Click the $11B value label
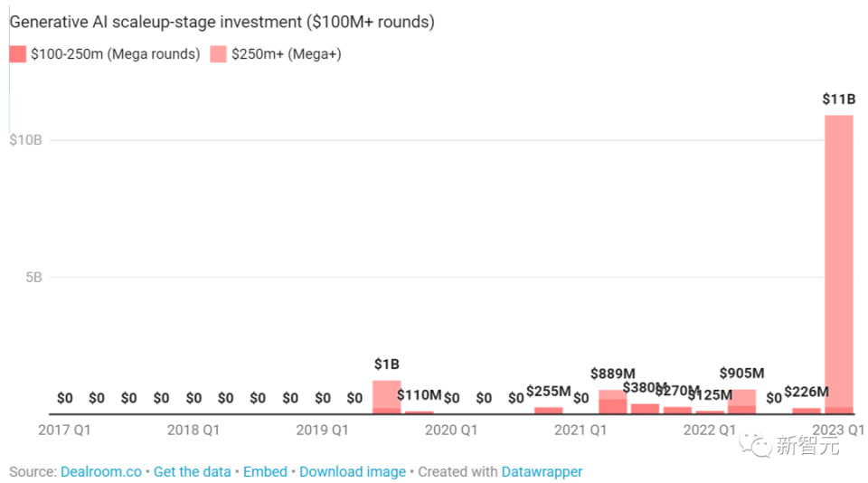 [838, 99]
